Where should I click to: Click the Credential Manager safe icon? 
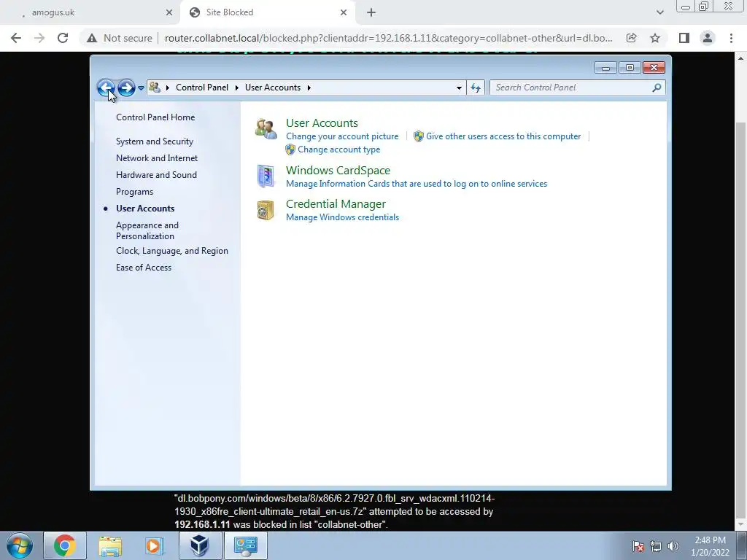coord(266,210)
